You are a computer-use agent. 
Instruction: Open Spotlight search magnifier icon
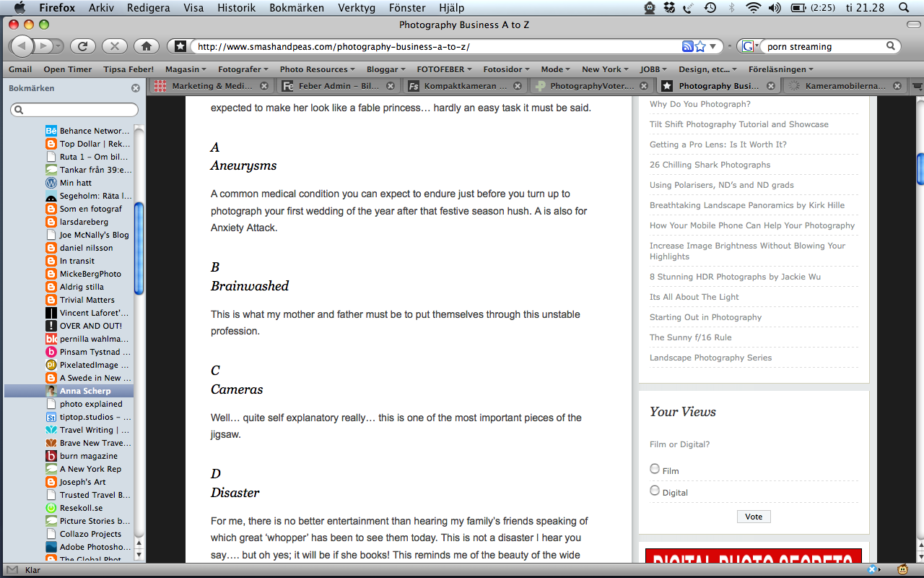(903, 8)
